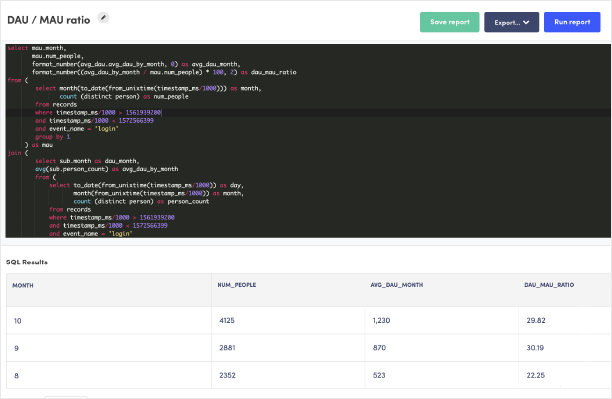The width and height of the screenshot is (612, 399).
Task: Click the pencil edit title icon
Action: click(x=103, y=18)
